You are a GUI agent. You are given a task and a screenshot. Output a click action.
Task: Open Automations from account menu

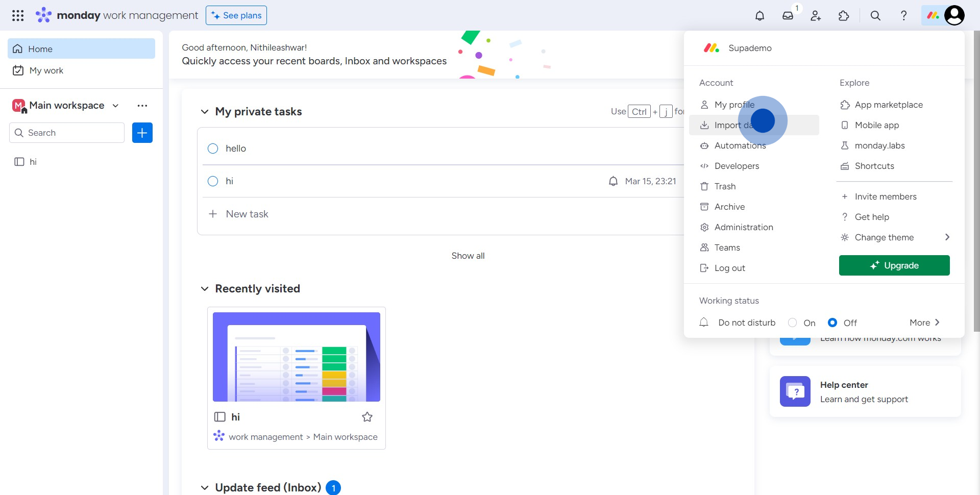click(754, 145)
